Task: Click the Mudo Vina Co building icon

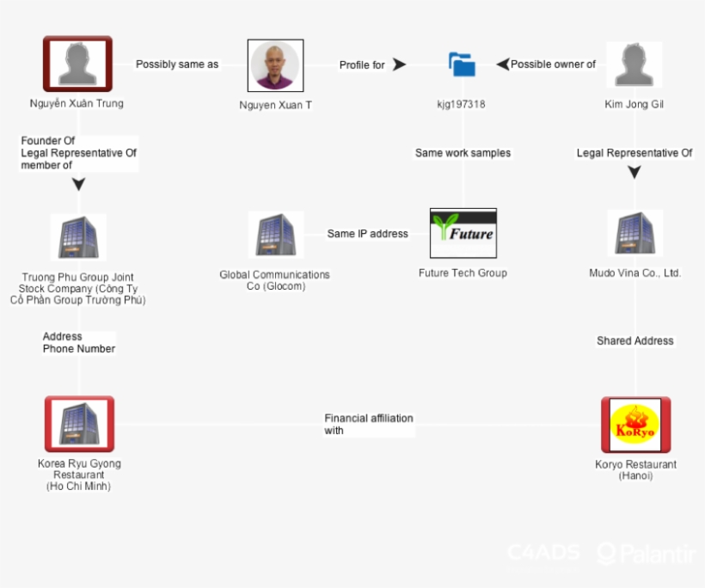Action: tap(634, 230)
